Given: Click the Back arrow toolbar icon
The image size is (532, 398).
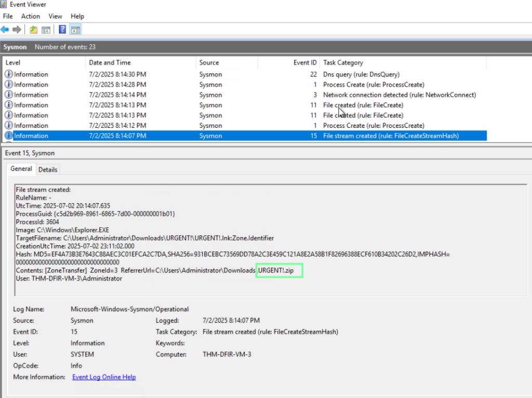Looking at the screenshot, I should (5, 30).
